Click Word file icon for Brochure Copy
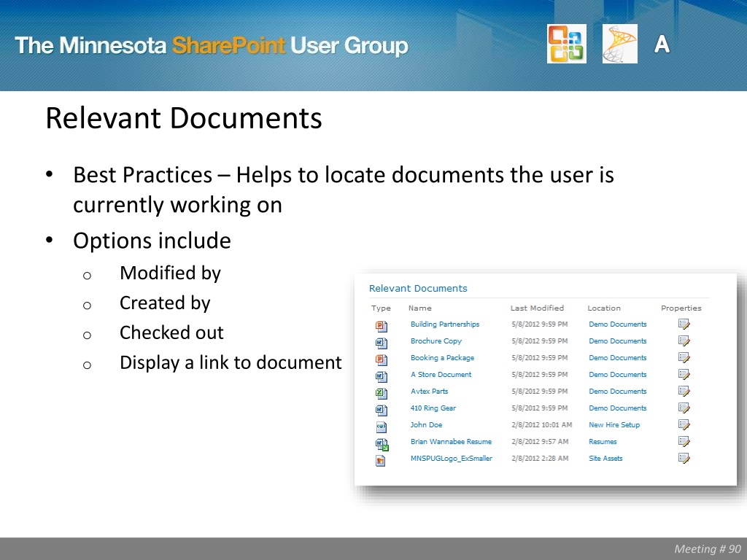747x560 pixels. point(381,343)
